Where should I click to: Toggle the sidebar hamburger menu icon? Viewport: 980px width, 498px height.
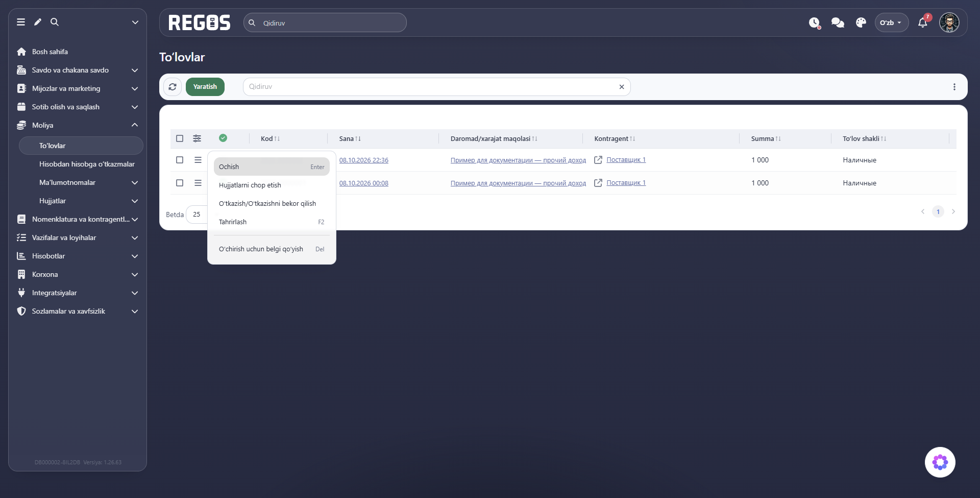point(21,22)
